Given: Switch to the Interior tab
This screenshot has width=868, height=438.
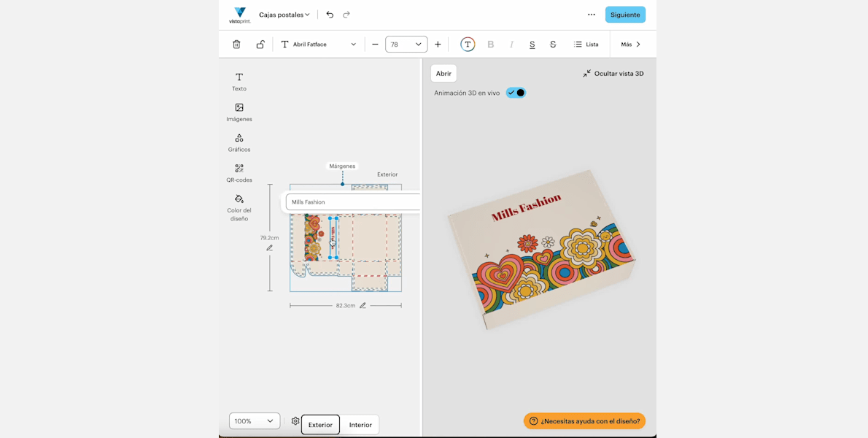Looking at the screenshot, I should [360, 425].
